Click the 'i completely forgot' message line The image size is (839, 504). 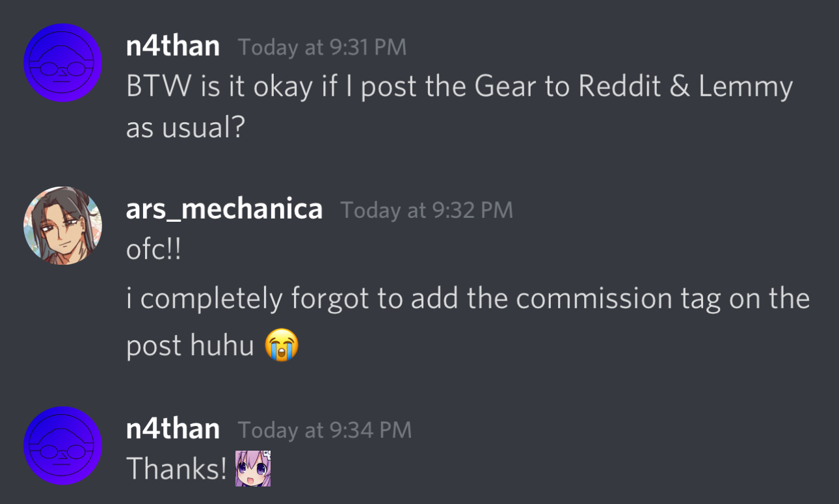click(468, 299)
